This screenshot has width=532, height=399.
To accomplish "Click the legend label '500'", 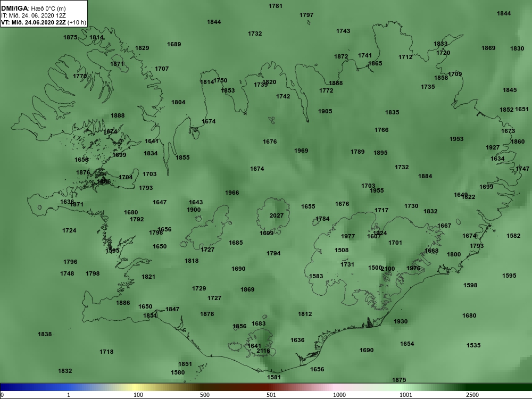I will pyautogui.click(x=205, y=395).
